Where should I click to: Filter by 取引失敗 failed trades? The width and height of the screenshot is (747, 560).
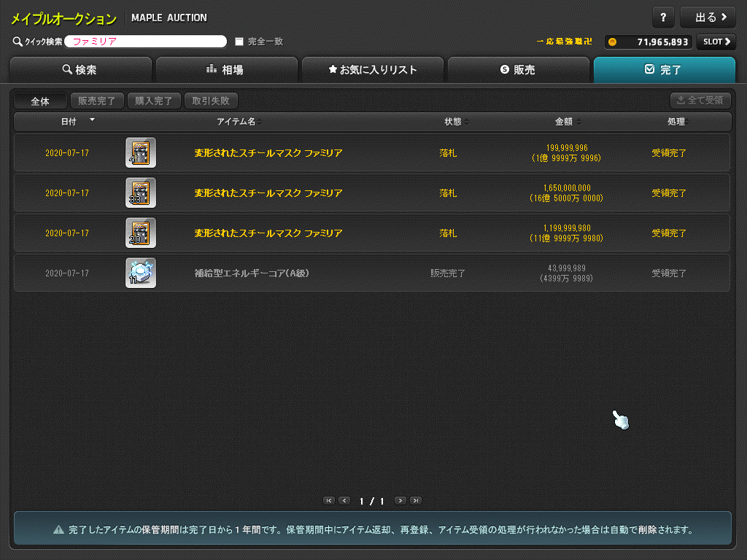coord(211,101)
